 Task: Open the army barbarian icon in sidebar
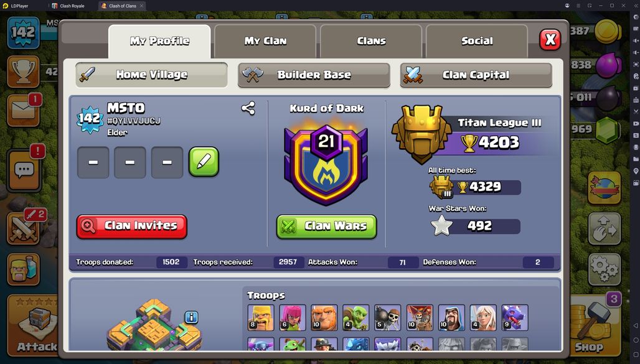tap(23, 269)
